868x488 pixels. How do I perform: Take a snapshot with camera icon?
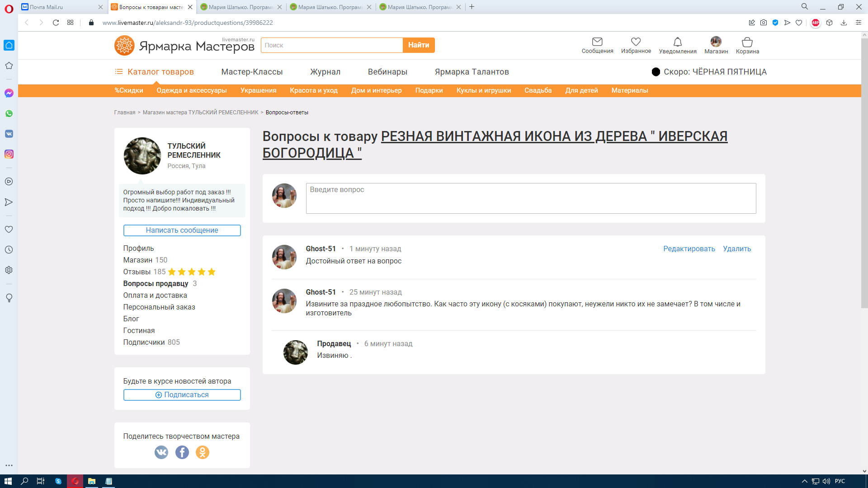coord(764,23)
